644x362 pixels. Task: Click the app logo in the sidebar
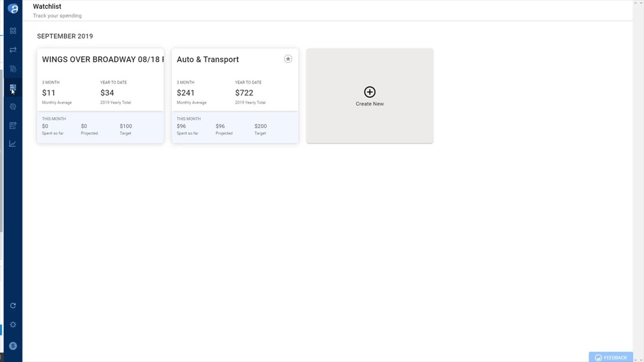pos(13,9)
